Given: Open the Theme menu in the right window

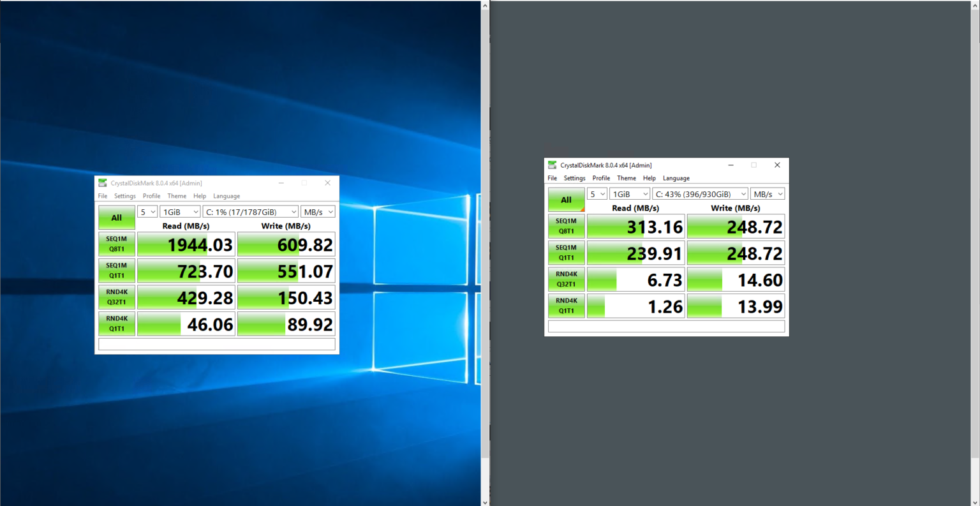Looking at the screenshot, I should [626, 178].
